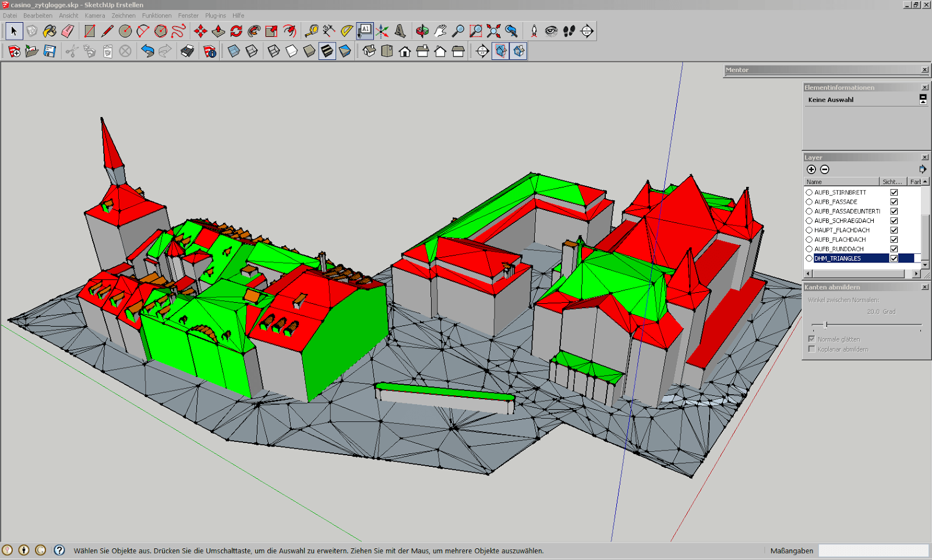Activate the Orbit camera tool
932x560 pixels.
pos(422,31)
